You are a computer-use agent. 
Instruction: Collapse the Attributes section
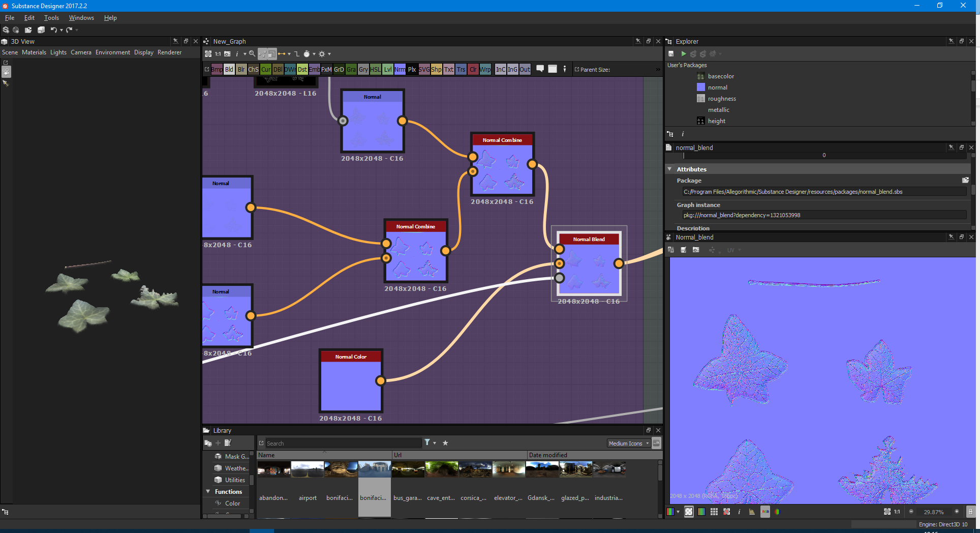point(670,169)
